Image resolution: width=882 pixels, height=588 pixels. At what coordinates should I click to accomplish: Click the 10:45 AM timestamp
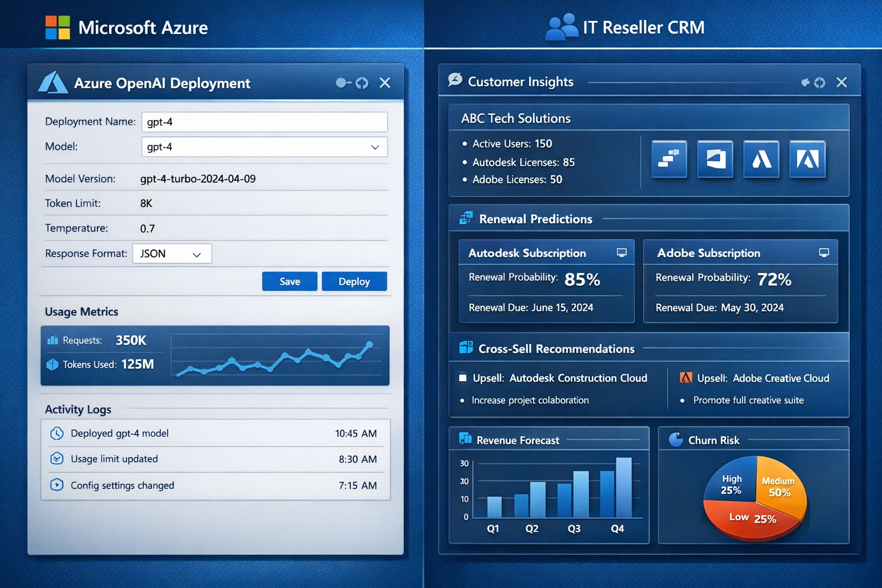point(356,434)
